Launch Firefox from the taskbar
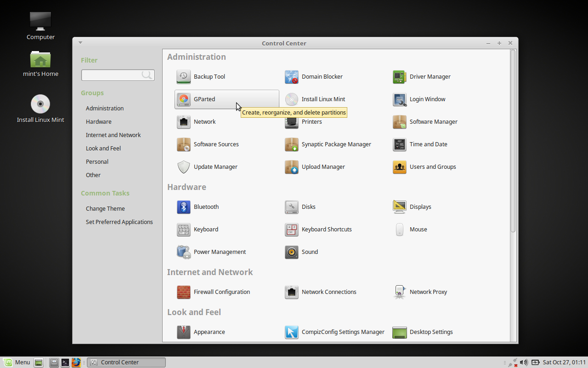This screenshot has width=588, height=368. coord(76,362)
